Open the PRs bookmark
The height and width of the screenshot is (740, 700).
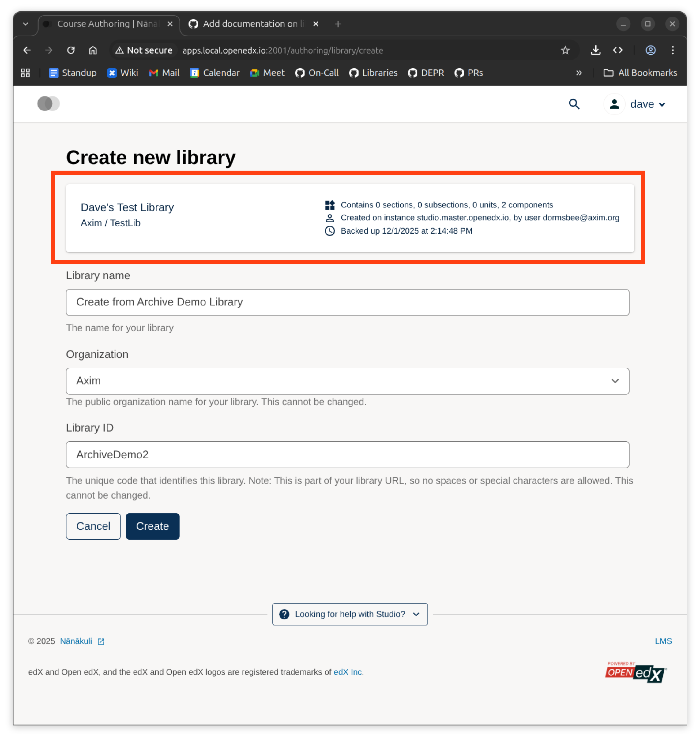tap(469, 73)
